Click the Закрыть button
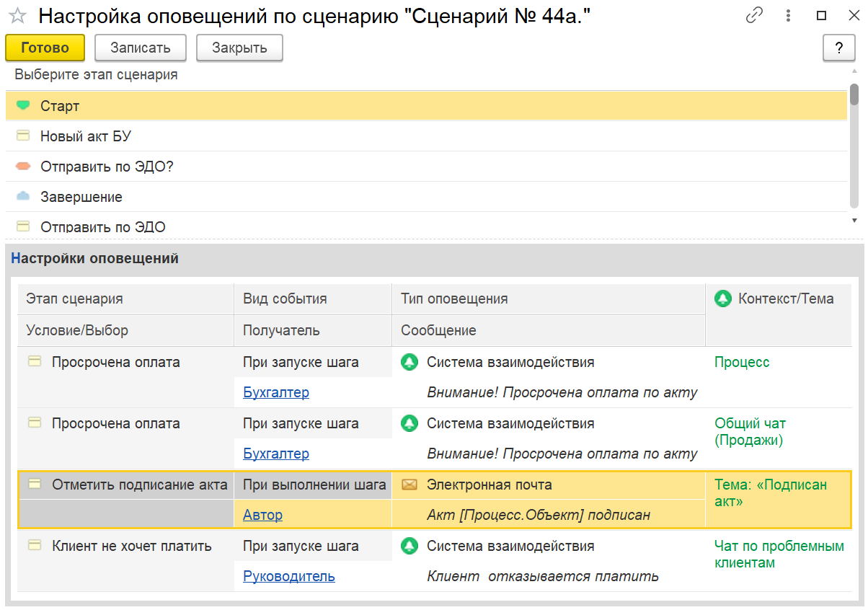Image resolution: width=868 pixels, height=610 pixels. coord(239,48)
